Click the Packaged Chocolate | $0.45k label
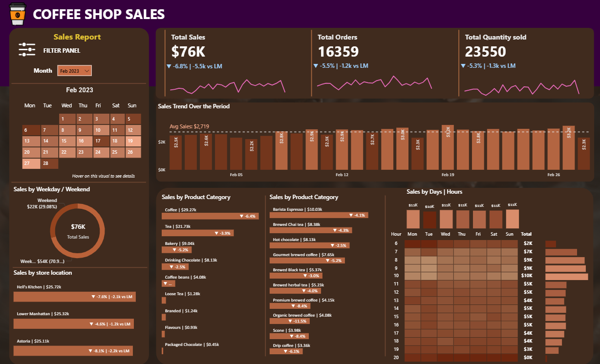Image resolution: width=600 pixels, height=364 pixels. pyautogui.click(x=192, y=344)
